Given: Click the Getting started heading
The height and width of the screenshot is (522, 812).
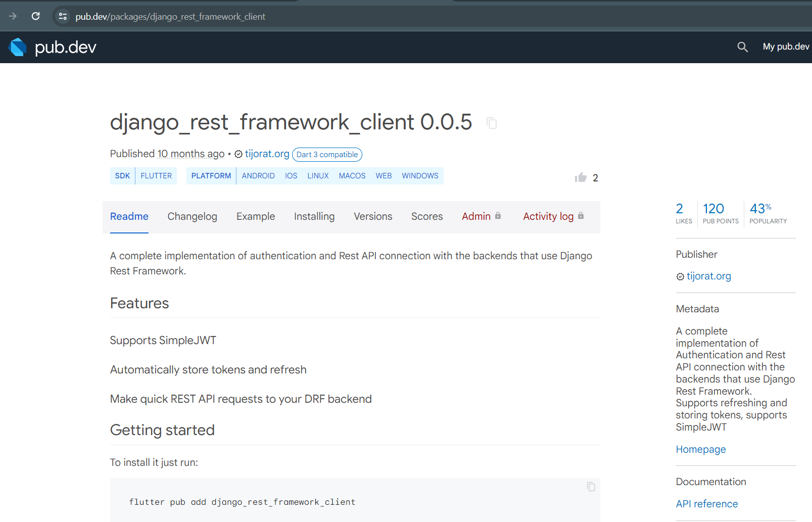Looking at the screenshot, I should click(x=162, y=430).
